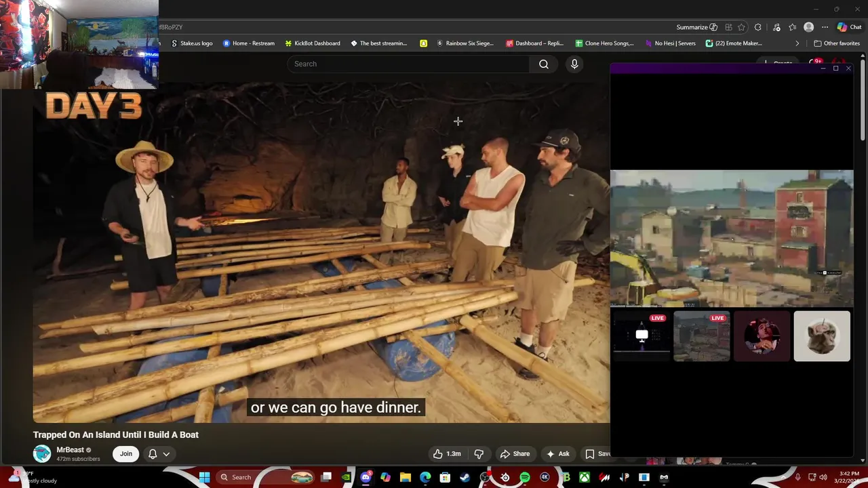The height and width of the screenshot is (488, 868).
Task: Click video title Trapped On An Island
Action: tap(116, 435)
